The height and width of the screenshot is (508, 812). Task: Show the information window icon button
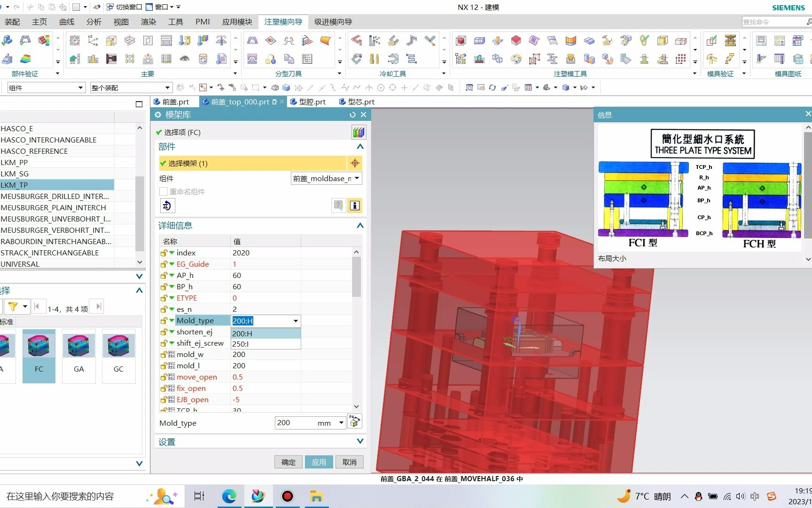tap(355, 206)
